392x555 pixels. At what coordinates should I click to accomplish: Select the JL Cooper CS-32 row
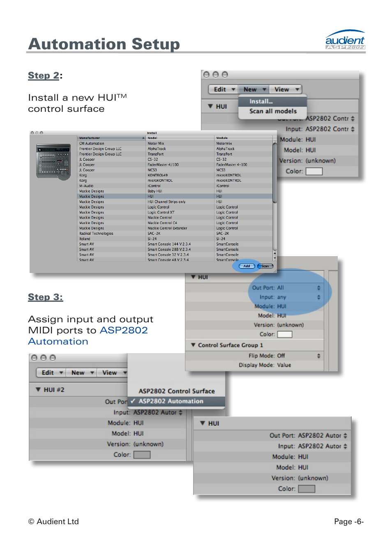(175, 160)
